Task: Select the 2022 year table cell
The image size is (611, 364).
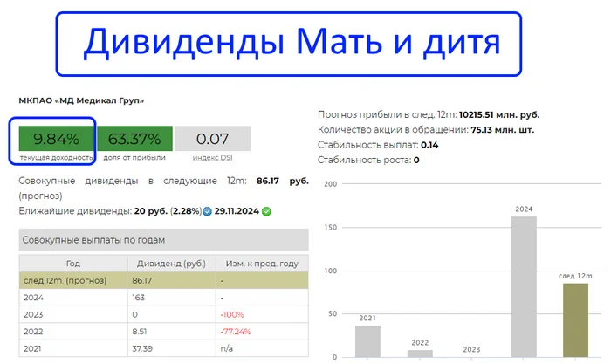Action: tap(73, 332)
